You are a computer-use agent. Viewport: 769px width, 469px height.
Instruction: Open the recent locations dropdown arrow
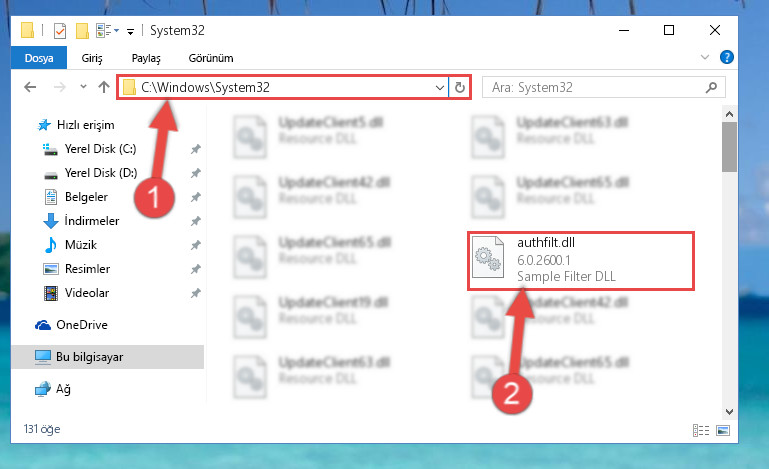[x=83, y=87]
